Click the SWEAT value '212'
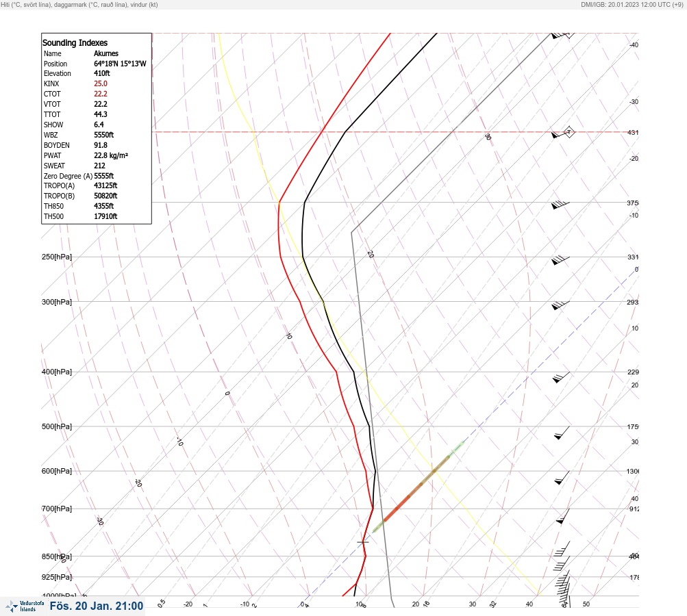The height and width of the screenshot is (616, 687). pyautogui.click(x=99, y=166)
